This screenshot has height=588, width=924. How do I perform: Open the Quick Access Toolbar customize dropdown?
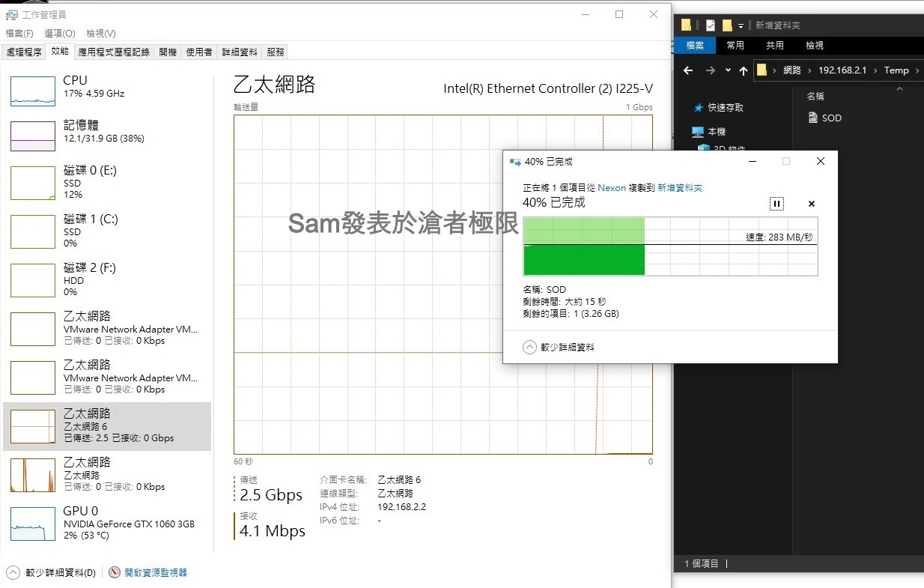tap(741, 25)
